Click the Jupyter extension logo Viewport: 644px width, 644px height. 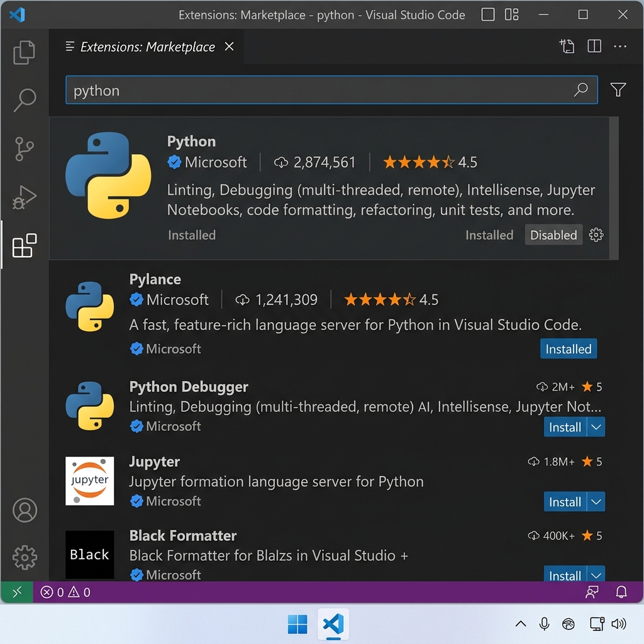click(x=89, y=481)
